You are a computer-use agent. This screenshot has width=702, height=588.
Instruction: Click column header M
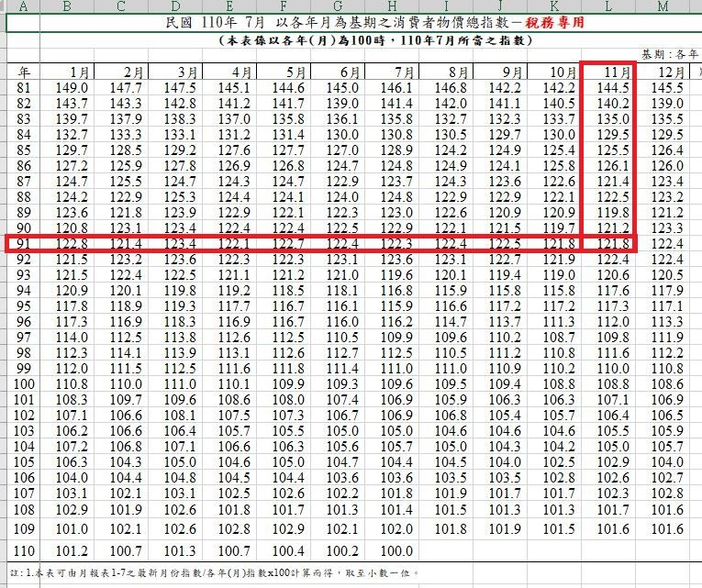click(x=663, y=6)
